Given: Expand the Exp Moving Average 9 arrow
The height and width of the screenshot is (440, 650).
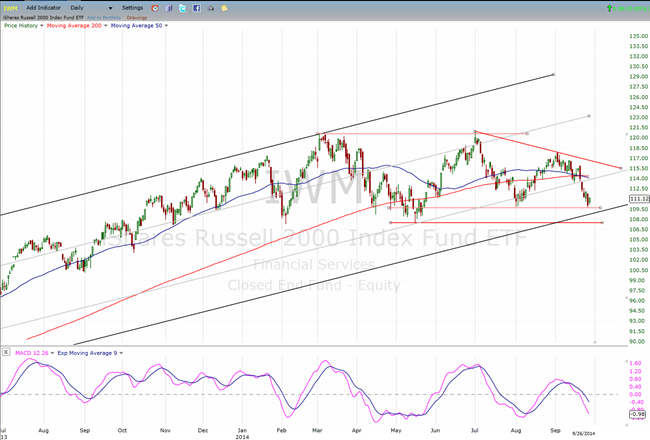Looking at the screenshot, I should (x=121, y=353).
